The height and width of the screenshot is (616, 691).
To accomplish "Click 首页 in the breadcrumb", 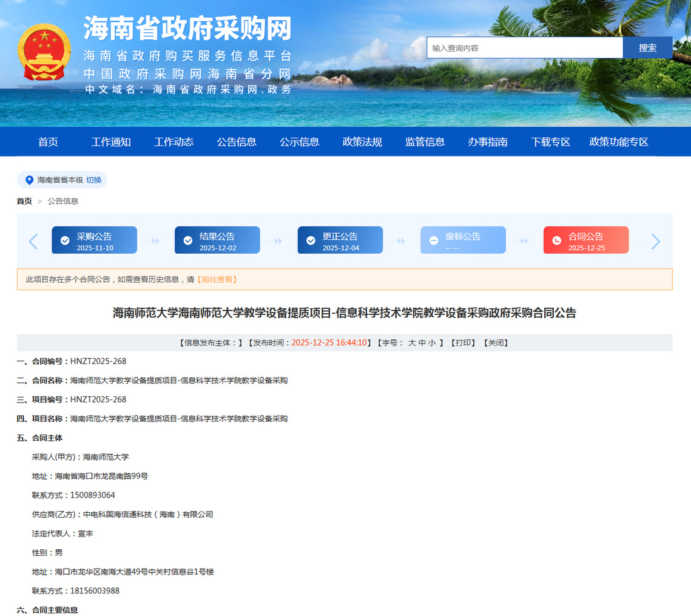I will [24, 201].
